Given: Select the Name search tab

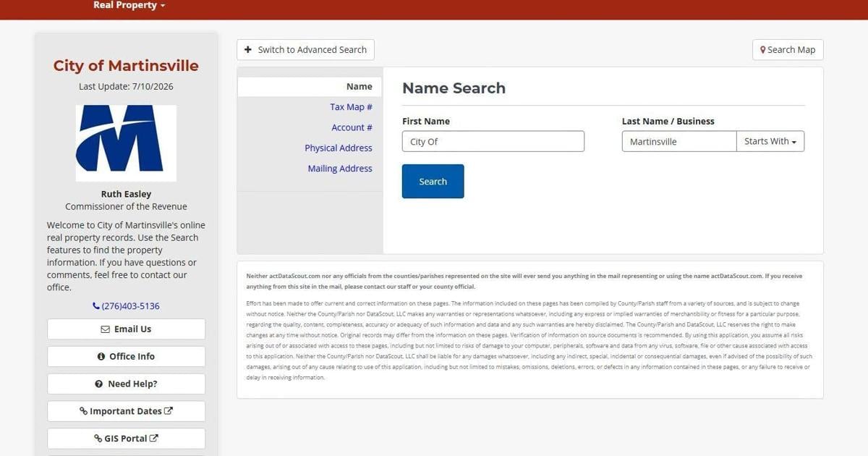Looking at the screenshot, I should pyautogui.click(x=310, y=86).
